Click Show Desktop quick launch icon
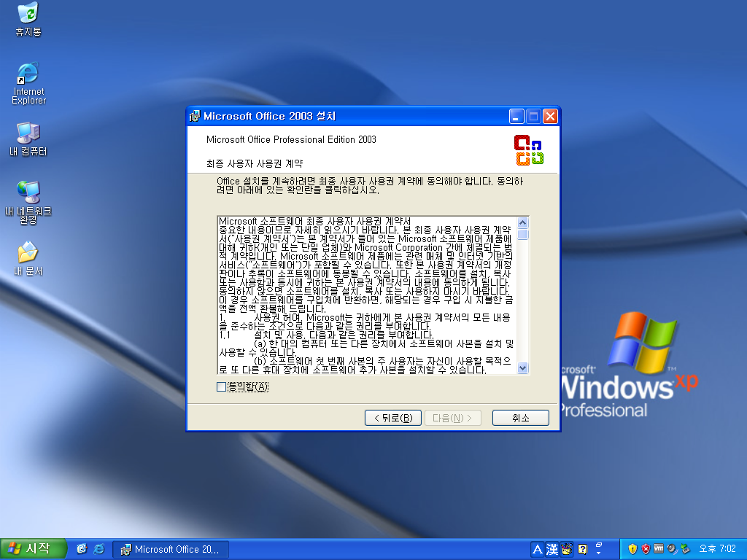Image resolution: width=747 pixels, height=560 pixels. click(x=82, y=549)
